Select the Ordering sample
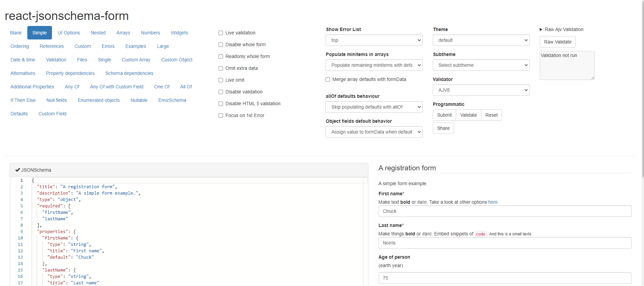The height and width of the screenshot is (286, 644). pos(20,46)
